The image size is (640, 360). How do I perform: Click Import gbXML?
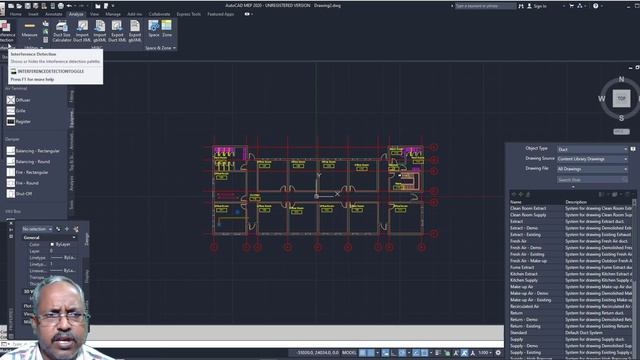[100, 31]
